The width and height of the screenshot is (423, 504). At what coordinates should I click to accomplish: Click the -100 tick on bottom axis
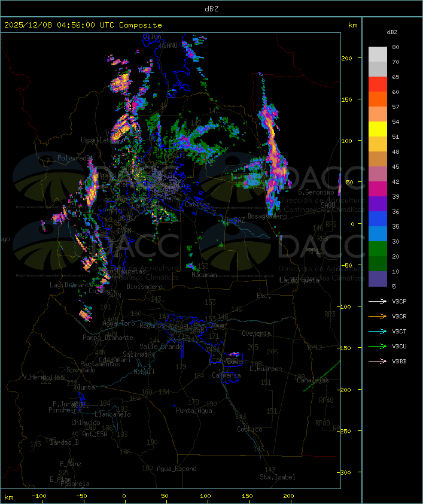pyautogui.click(x=39, y=496)
